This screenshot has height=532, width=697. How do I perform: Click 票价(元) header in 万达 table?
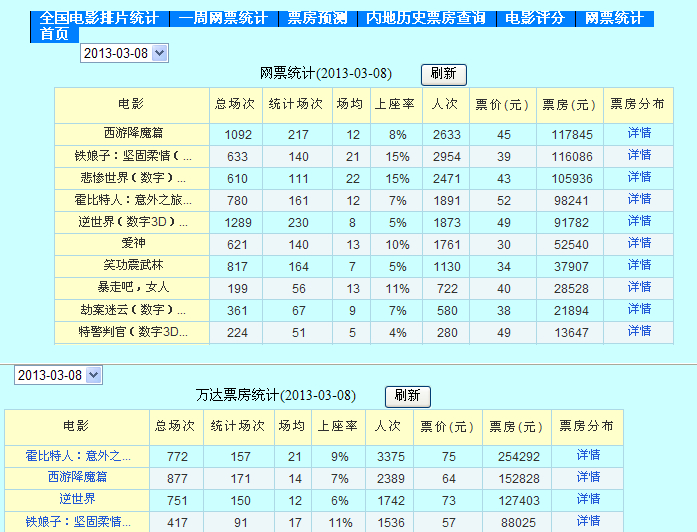click(447, 427)
